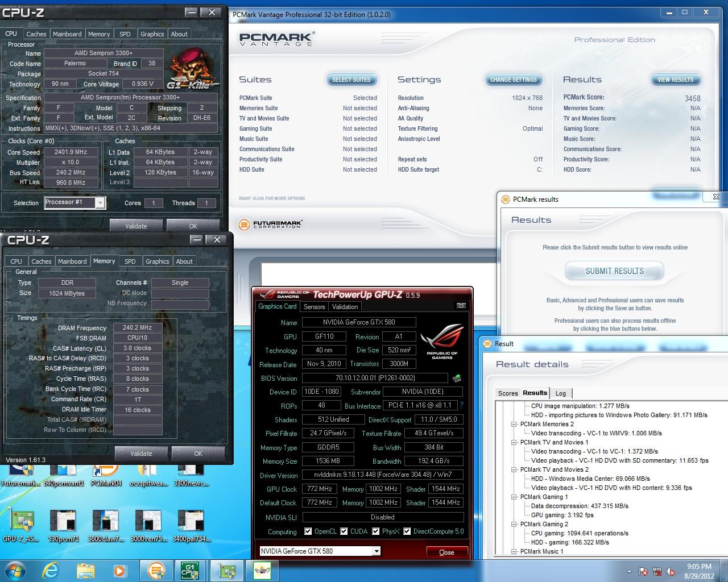Collapse the PCMark Gaming 2 node
This screenshot has width=728, height=582.
coord(514,524)
